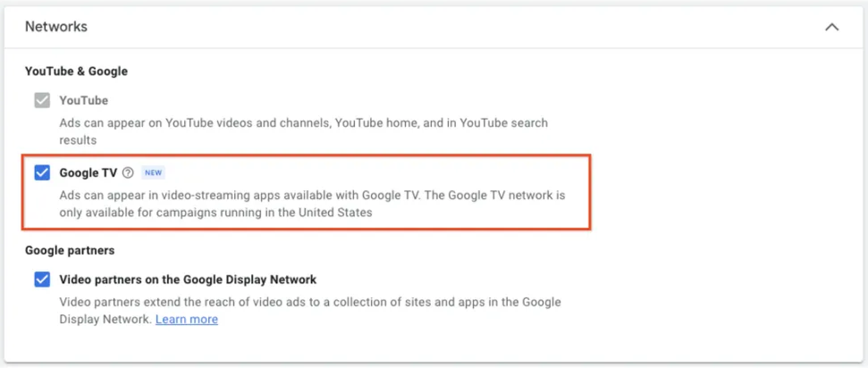Open the Google TV help question-mark icon
Image resolution: width=868 pixels, height=368 pixels.
[x=128, y=173]
